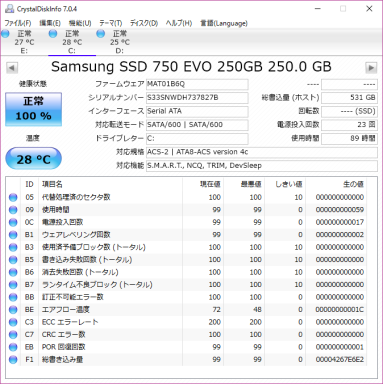Click the previous disk arrow button
The width and height of the screenshot is (383, 384).
pyautogui.click(x=12, y=68)
